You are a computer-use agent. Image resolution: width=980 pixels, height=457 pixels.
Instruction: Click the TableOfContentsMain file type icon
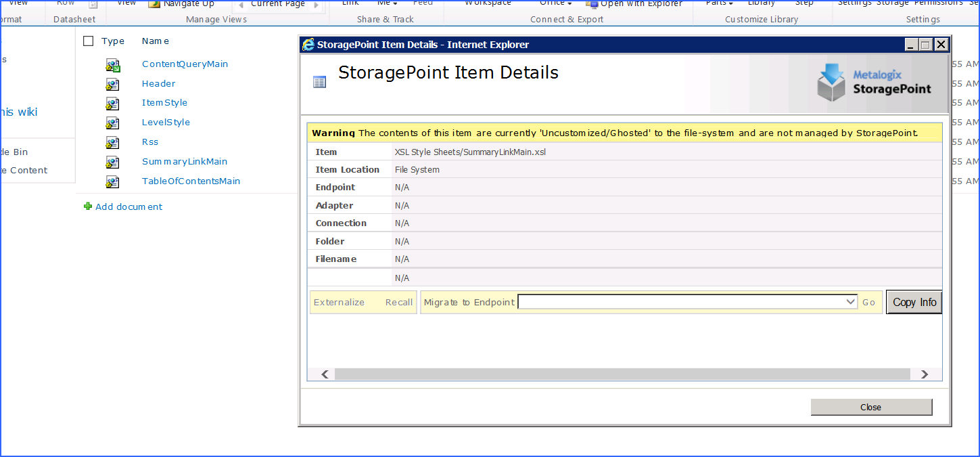[x=112, y=181]
